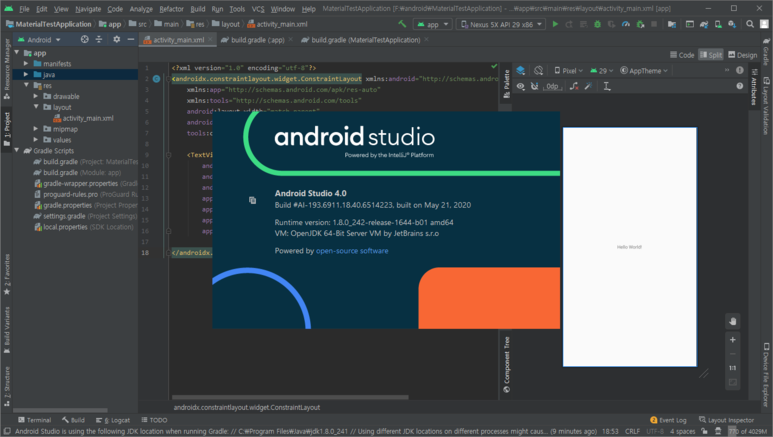
Task: Open app run configuration dropdown
Action: (x=433, y=24)
